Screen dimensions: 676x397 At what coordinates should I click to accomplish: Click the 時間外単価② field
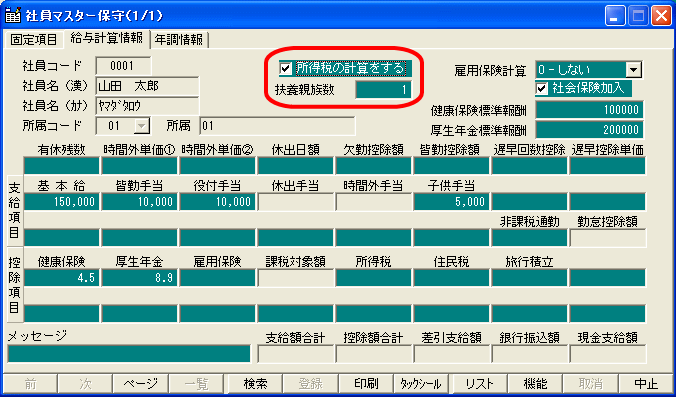217,166
